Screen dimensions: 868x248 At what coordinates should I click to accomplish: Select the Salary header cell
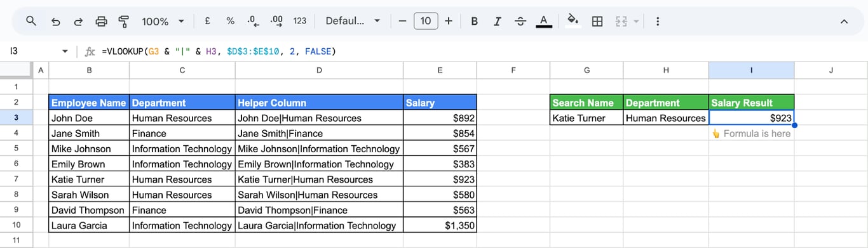click(440, 103)
